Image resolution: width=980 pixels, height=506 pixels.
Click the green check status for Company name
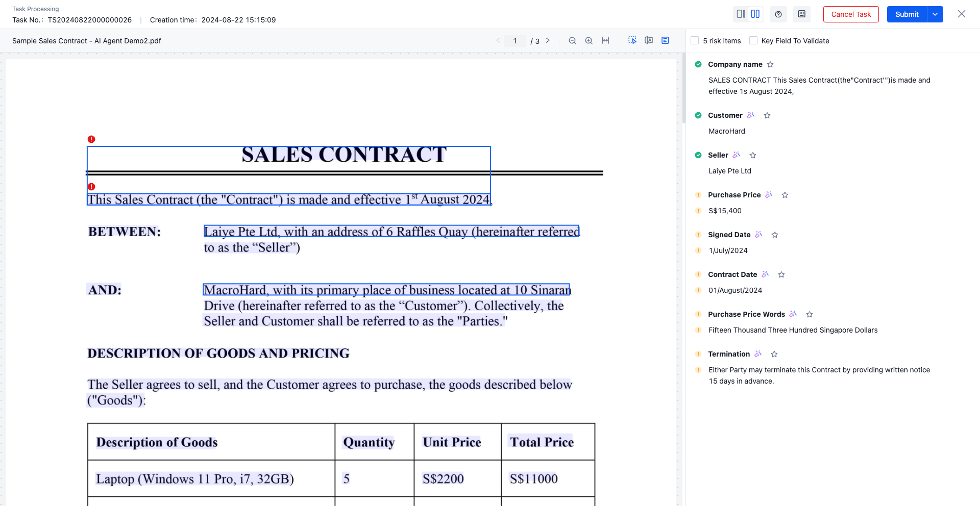click(x=698, y=64)
